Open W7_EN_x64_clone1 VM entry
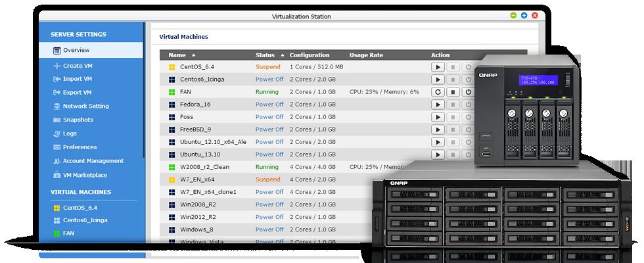644x263 pixels. [208, 192]
